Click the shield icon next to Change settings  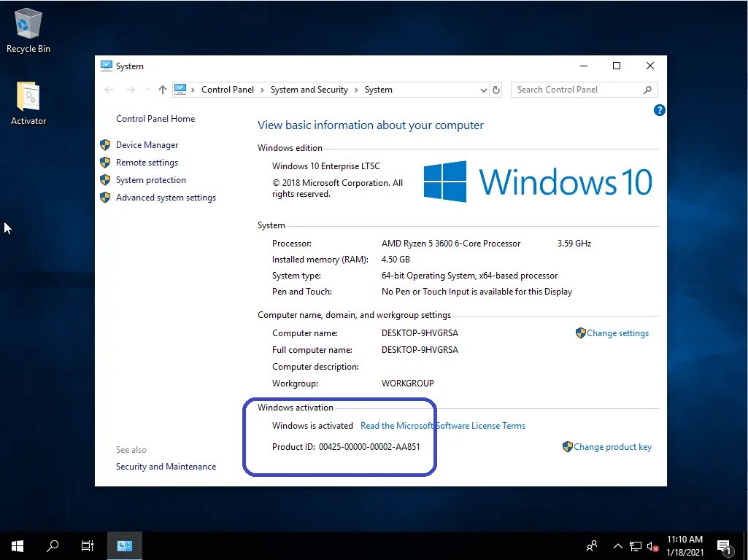click(581, 333)
